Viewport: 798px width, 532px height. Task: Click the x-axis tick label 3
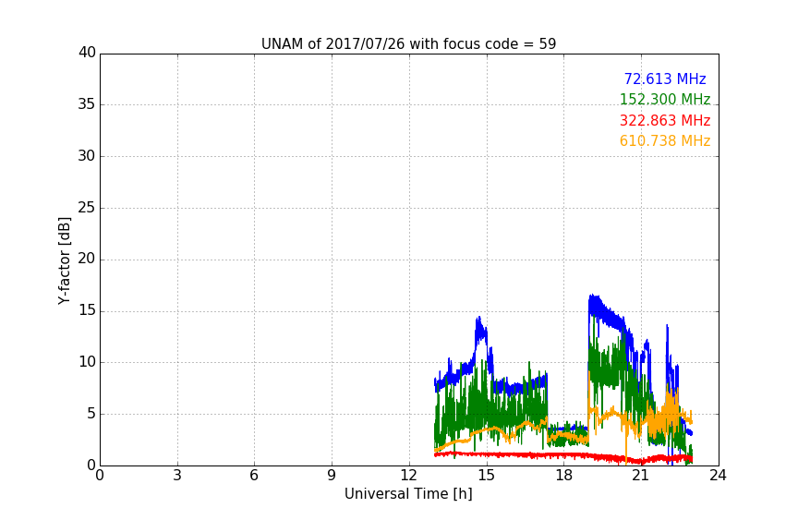coord(177,476)
